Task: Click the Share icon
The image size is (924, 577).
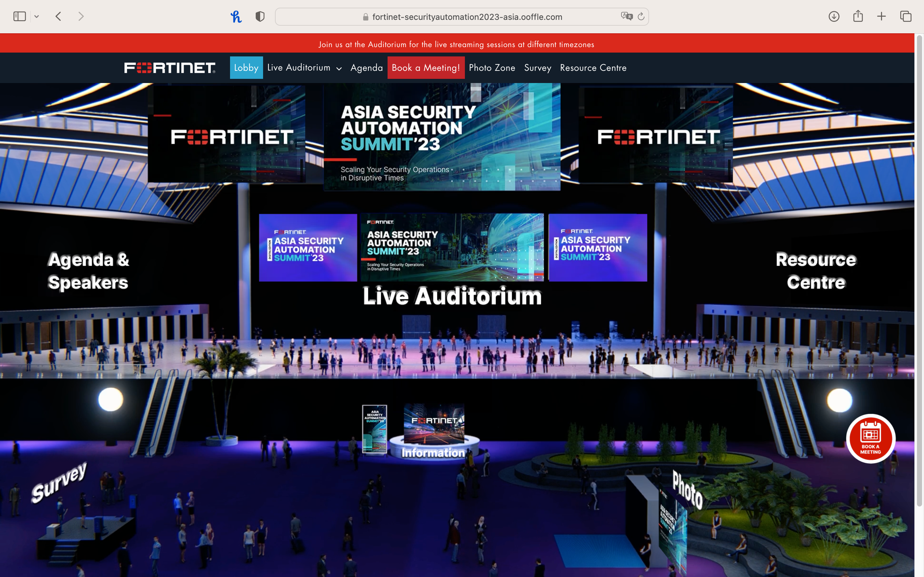Action: (858, 16)
